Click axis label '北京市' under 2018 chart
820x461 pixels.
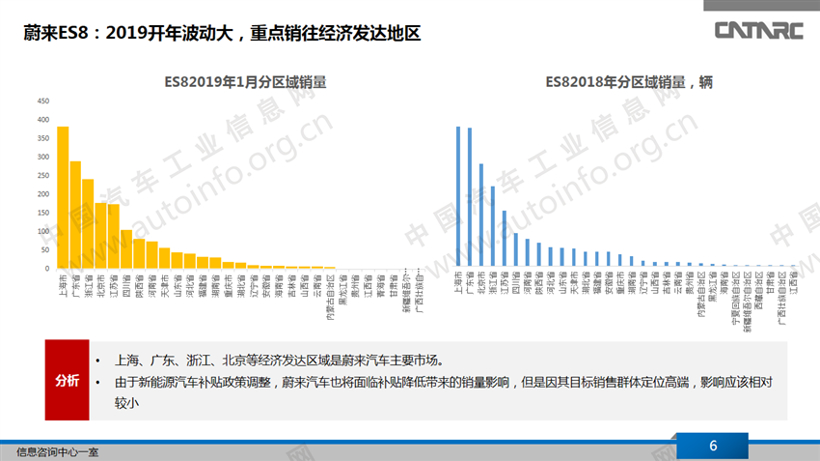click(482, 283)
